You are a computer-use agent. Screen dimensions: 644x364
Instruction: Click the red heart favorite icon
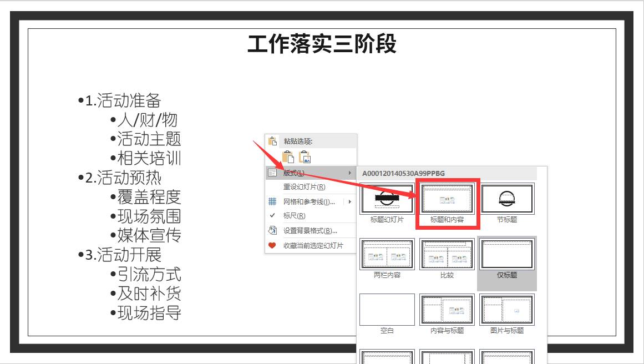pos(272,246)
